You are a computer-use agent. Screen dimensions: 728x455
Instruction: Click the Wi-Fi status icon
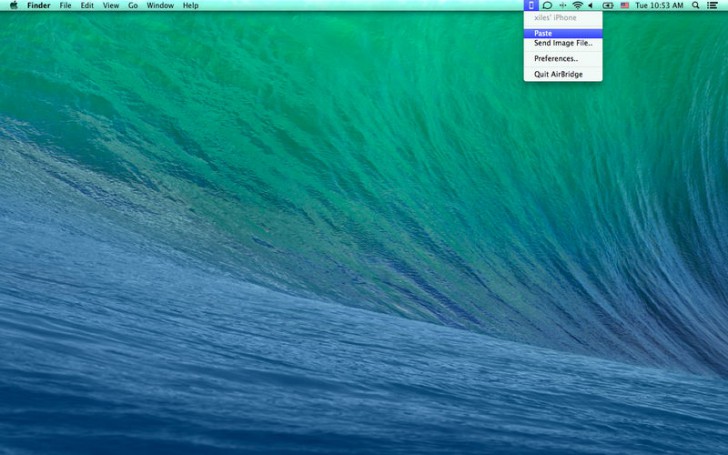(x=578, y=6)
